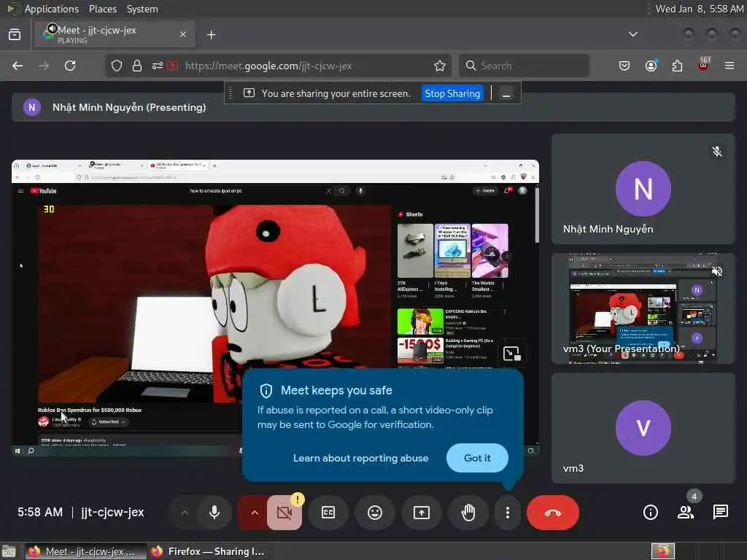Toggle the microphone in the call bar
Image resolution: width=747 pixels, height=560 pixels.
(x=214, y=513)
